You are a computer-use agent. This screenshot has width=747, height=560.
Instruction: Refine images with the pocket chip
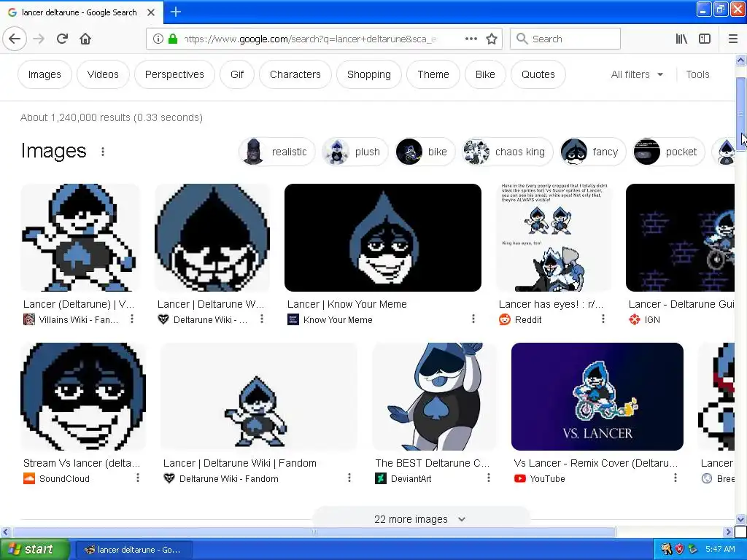click(x=668, y=152)
